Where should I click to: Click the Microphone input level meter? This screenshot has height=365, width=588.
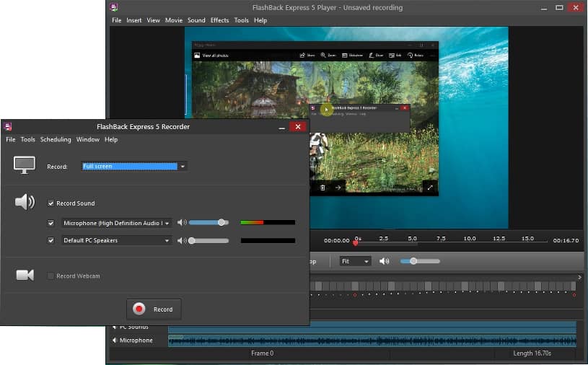click(268, 223)
